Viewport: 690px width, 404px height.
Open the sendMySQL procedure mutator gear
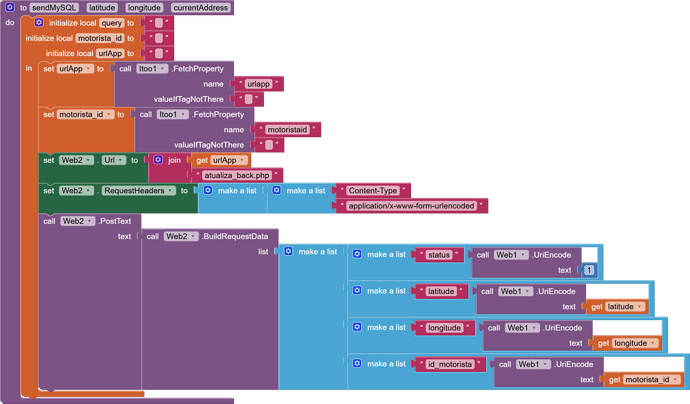[x=9, y=7]
